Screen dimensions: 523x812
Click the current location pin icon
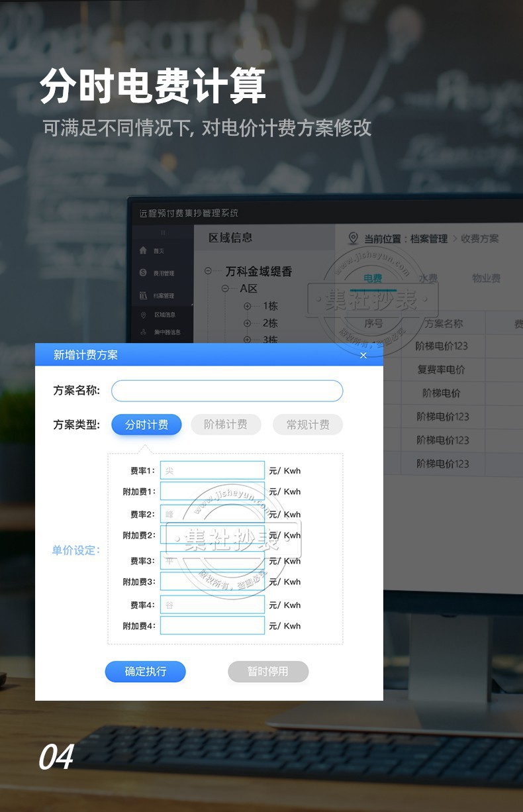click(x=353, y=238)
